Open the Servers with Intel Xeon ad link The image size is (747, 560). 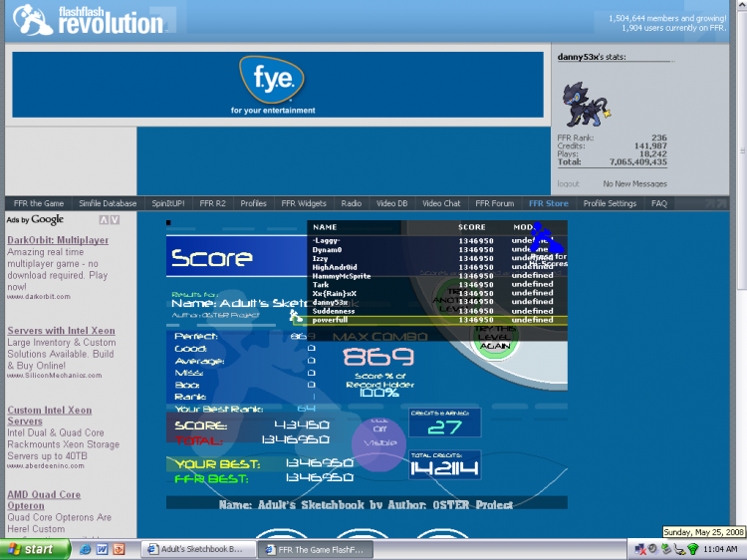tap(61, 331)
